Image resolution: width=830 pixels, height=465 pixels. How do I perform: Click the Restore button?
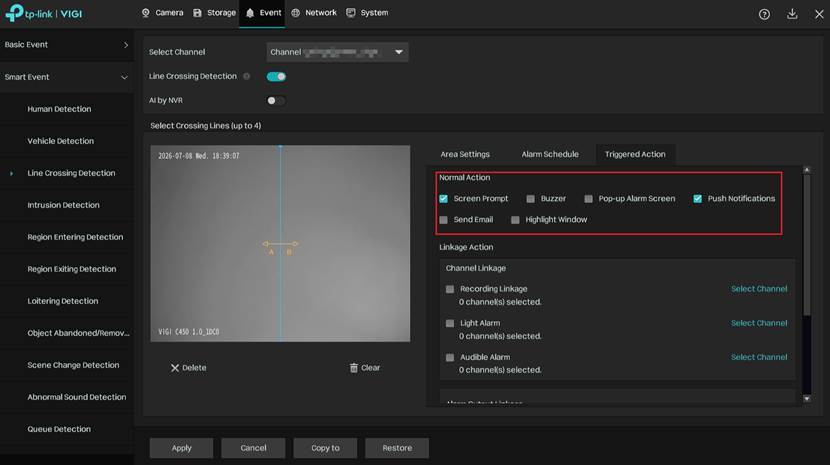[397, 448]
